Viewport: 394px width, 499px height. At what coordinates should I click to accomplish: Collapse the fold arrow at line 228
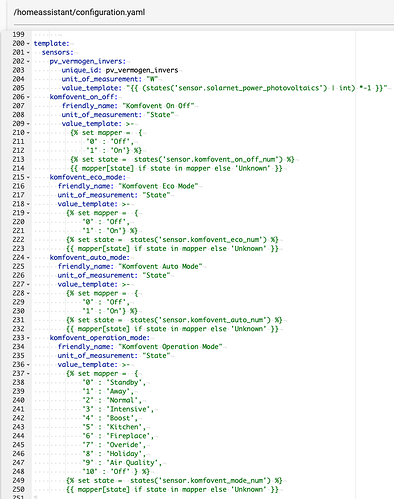(x=28, y=293)
